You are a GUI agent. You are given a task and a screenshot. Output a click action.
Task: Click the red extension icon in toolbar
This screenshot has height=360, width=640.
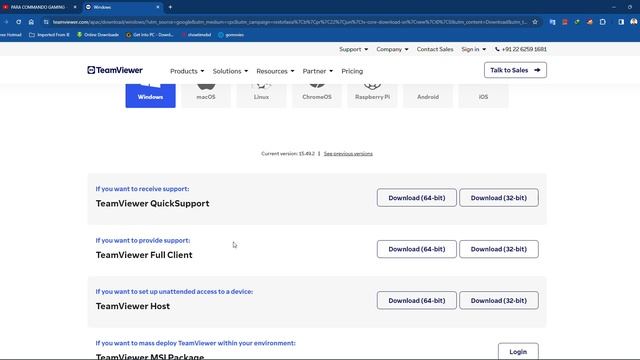(565, 22)
